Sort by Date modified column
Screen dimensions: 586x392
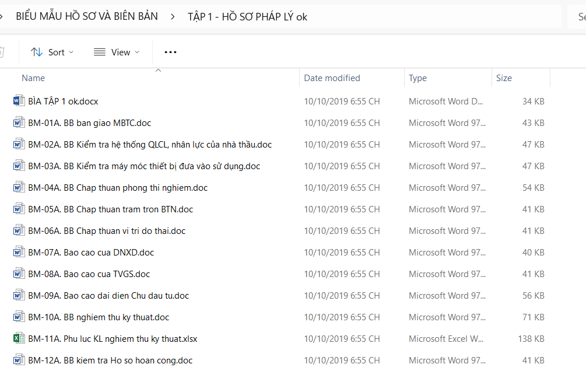[332, 78]
